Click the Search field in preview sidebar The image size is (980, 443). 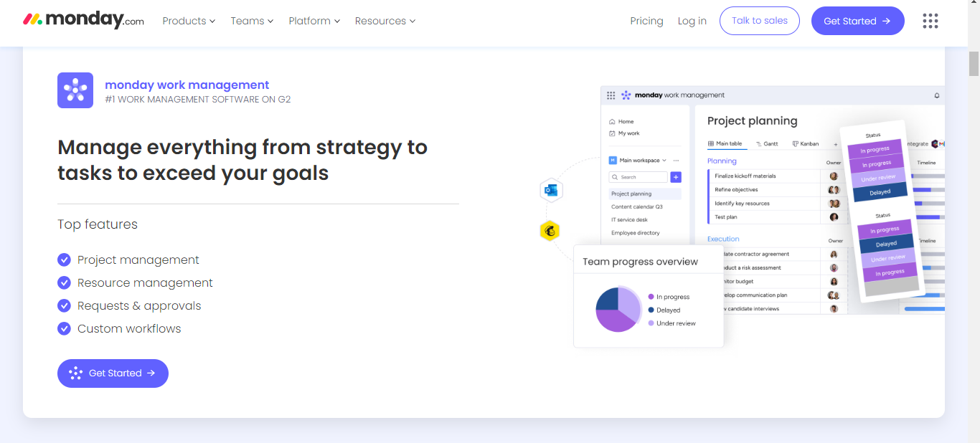tap(638, 177)
